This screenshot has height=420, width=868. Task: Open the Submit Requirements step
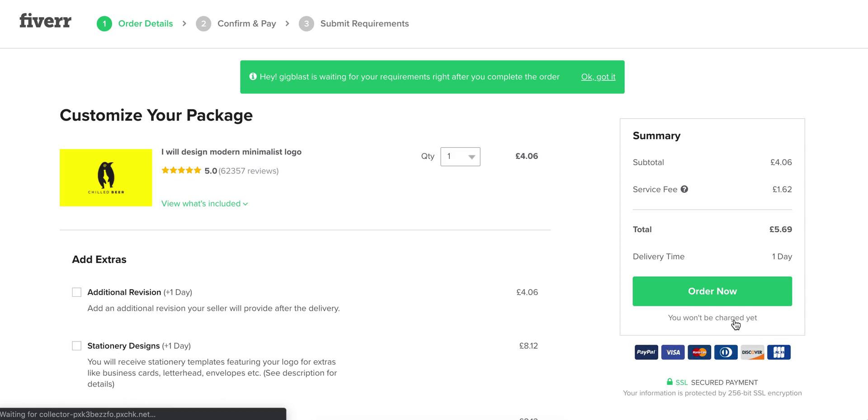click(364, 23)
